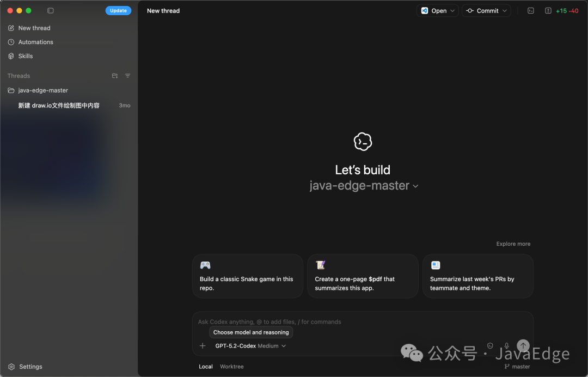Open Settings at sidebar bottom
The height and width of the screenshot is (377, 588).
tap(25, 367)
